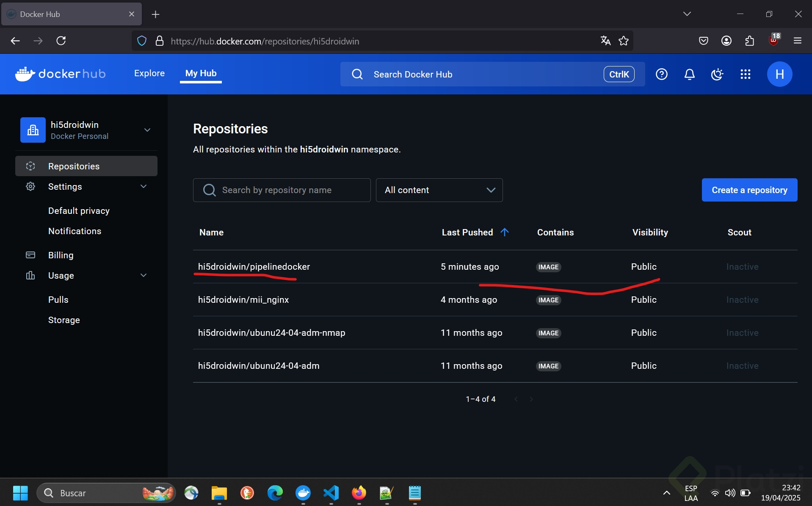
Task: Click the site security padlock icon
Action: tap(160, 41)
